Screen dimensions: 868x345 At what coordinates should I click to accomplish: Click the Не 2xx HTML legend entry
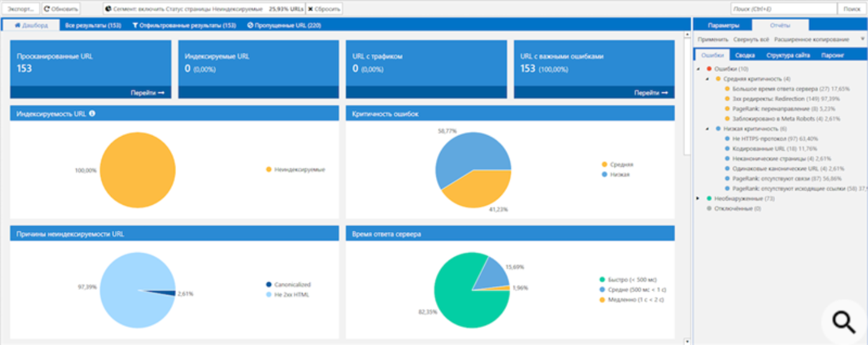click(287, 295)
